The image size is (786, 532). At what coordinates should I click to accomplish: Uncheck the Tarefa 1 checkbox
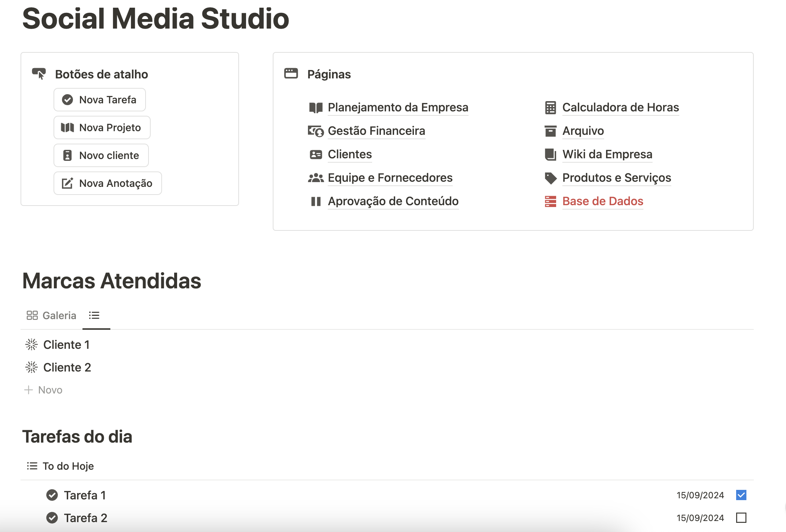(741, 495)
